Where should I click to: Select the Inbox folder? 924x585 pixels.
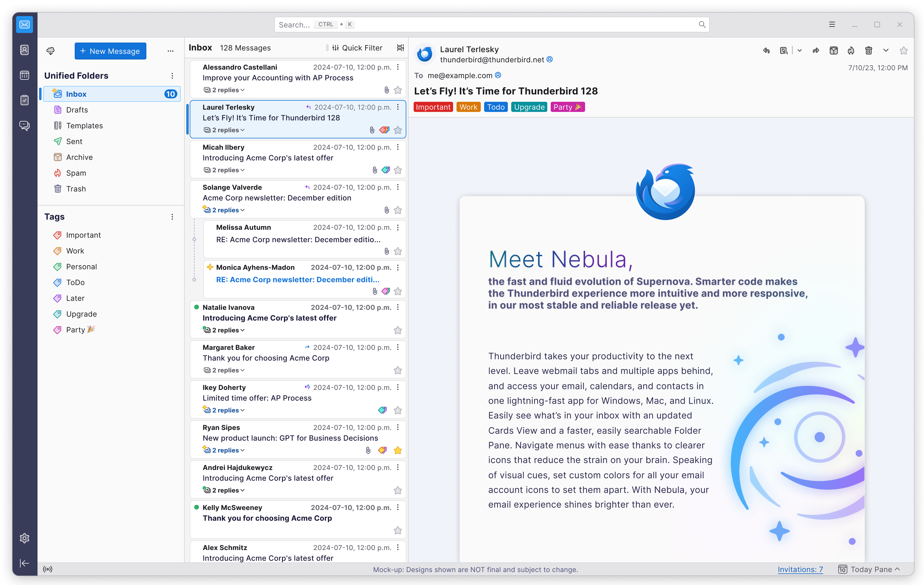click(76, 94)
